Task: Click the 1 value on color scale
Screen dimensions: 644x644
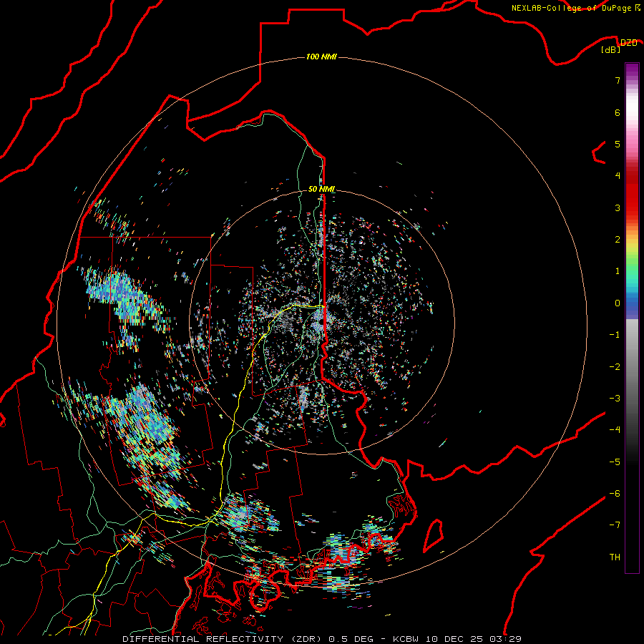Action: pos(618,271)
